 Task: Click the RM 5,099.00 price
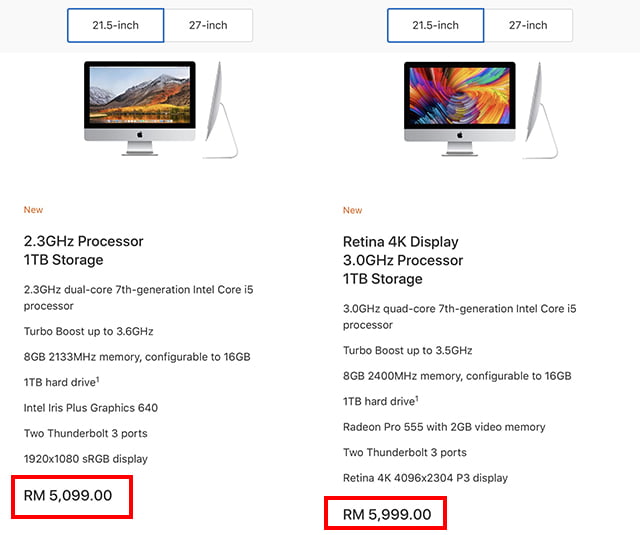(x=68, y=495)
